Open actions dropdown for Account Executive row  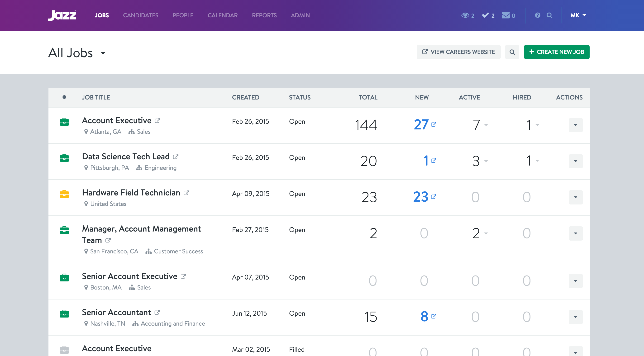pos(575,125)
